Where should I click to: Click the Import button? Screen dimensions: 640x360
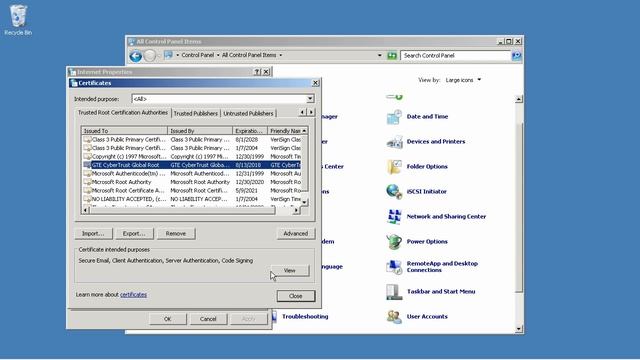pos(93,234)
